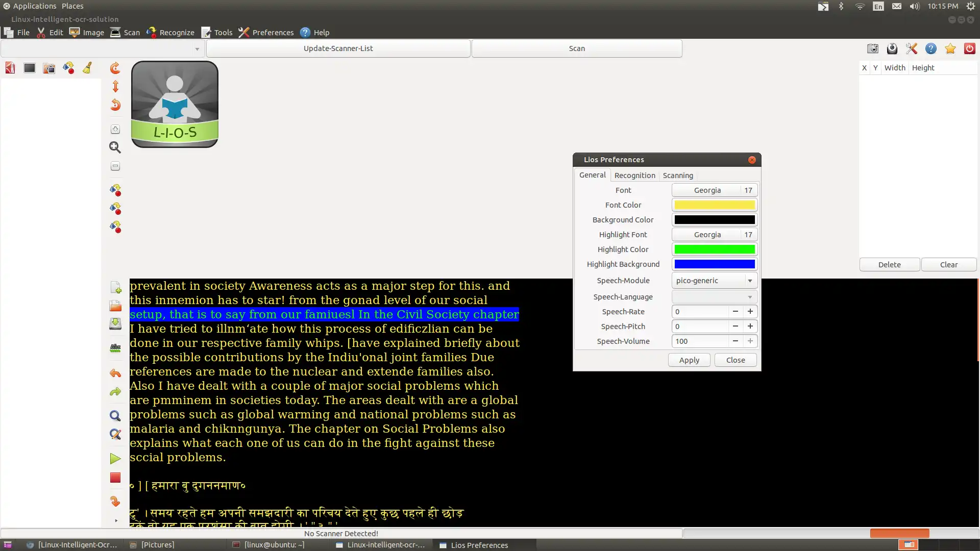
Task: Decrease Speech-Rate with minus button
Action: [735, 312]
